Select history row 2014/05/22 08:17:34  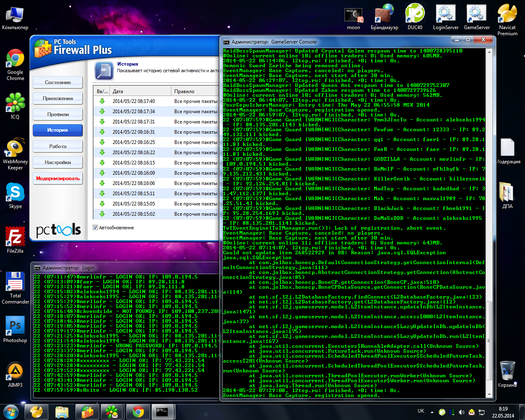pyautogui.click(x=157, y=112)
